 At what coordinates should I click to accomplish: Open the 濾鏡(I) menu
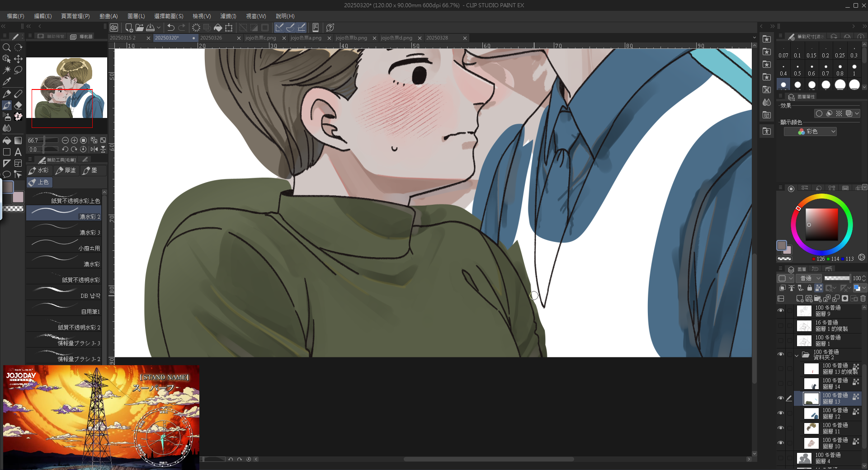228,16
